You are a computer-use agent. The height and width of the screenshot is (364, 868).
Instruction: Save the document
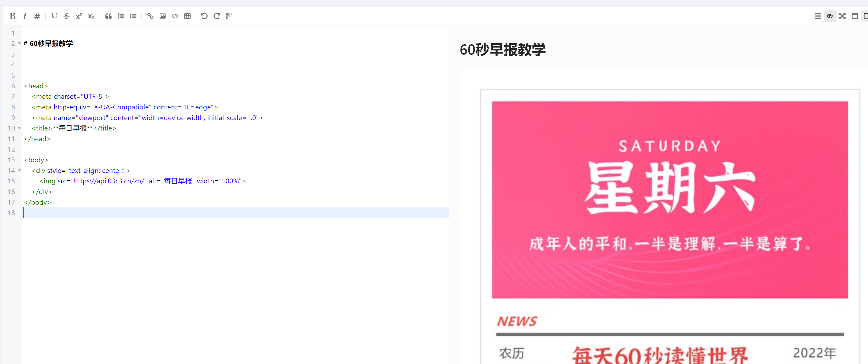pos(229,16)
